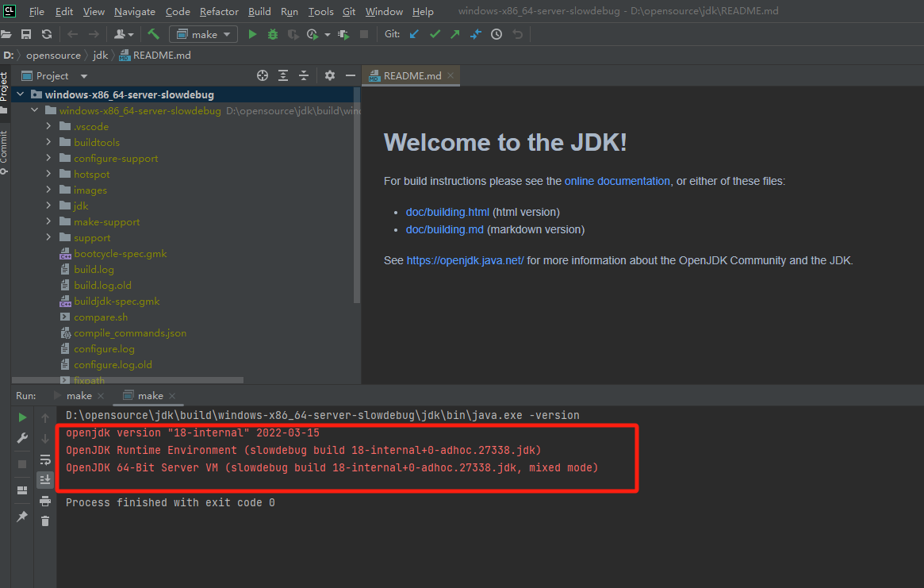Open the File menu
The height and width of the screenshot is (588, 924).
36,11
